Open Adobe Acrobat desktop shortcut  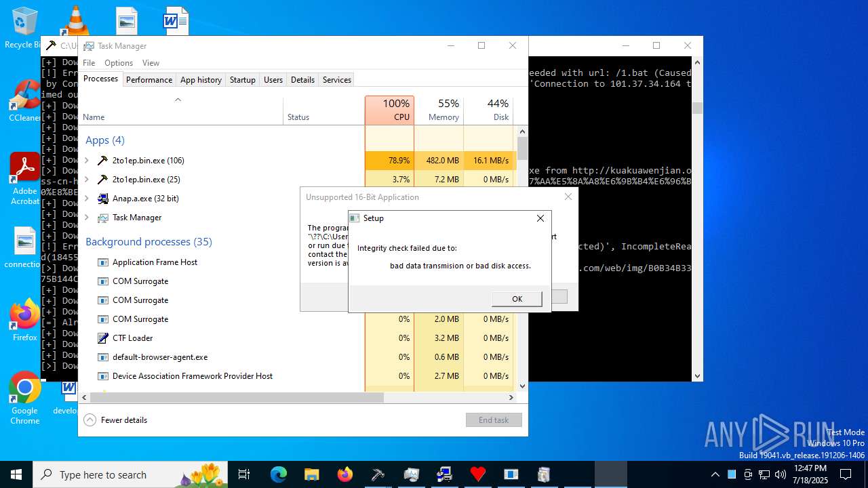[x=24, y=178]
